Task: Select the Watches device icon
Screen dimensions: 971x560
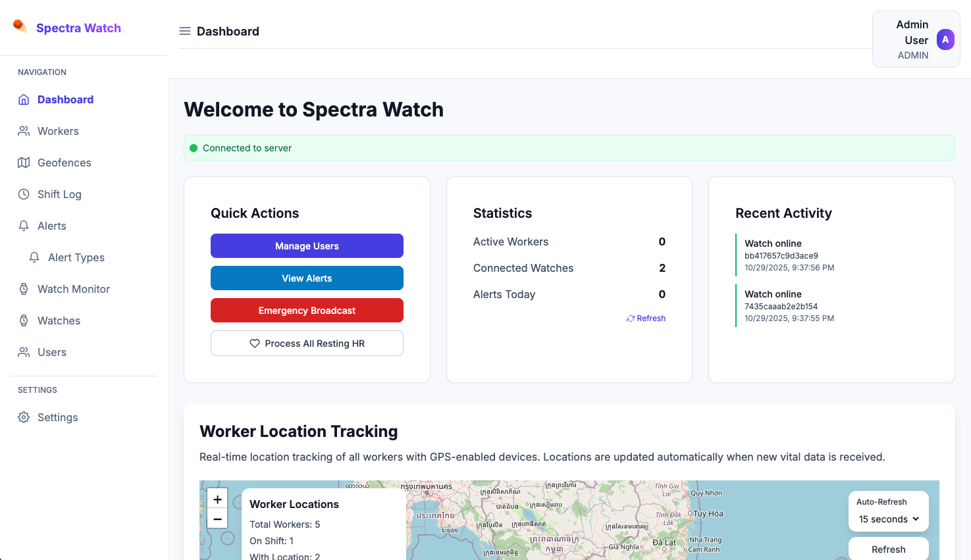Action: [x=23, y=320]
